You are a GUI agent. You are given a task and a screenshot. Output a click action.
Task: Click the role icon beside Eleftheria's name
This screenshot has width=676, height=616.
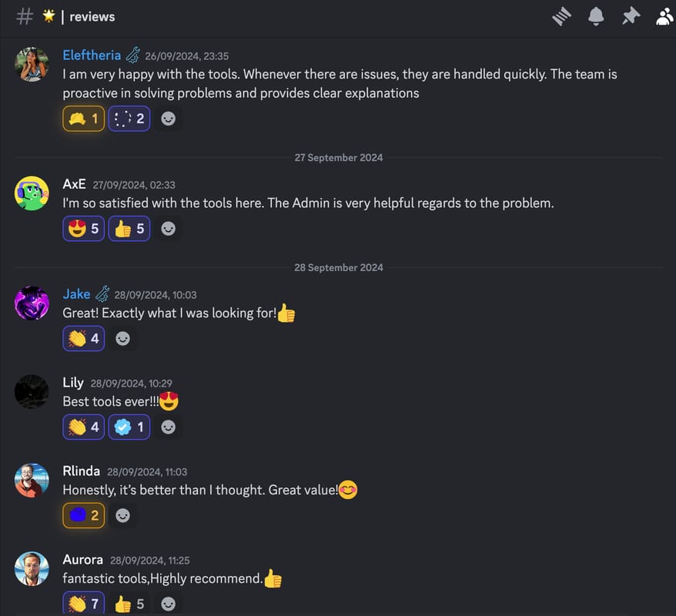(x=133, y=55)
